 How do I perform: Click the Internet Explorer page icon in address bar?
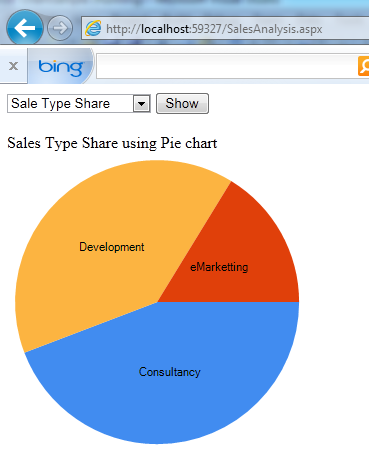coord(93,28)
